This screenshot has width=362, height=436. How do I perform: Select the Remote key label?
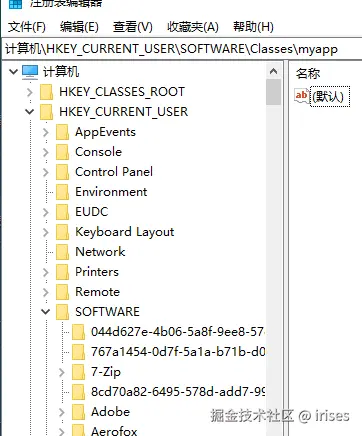[x=97, y=292]
